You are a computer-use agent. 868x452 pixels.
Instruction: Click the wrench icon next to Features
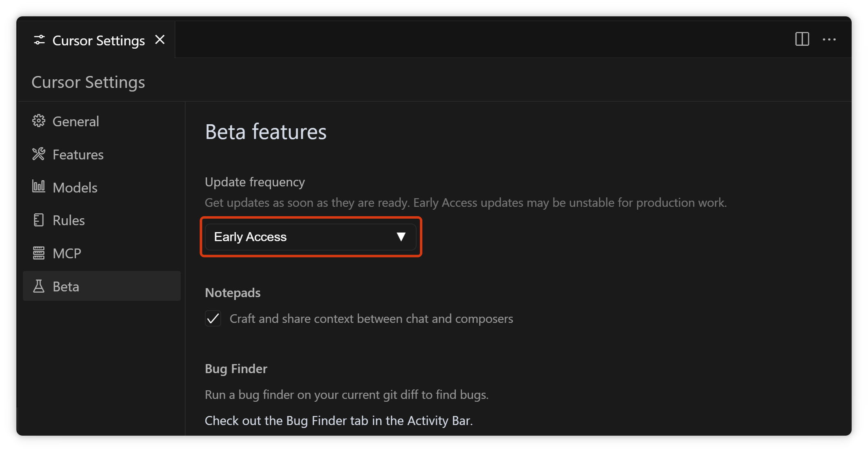click(39, 154)
